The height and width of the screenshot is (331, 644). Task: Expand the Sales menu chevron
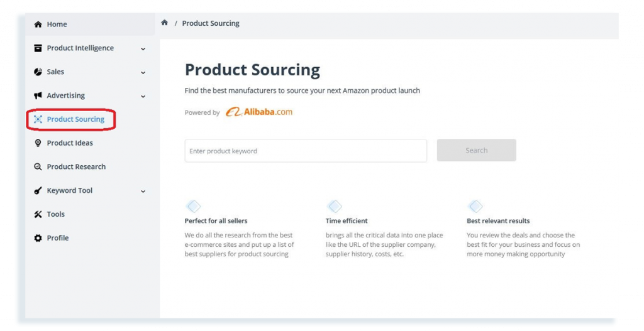[143, 73]
